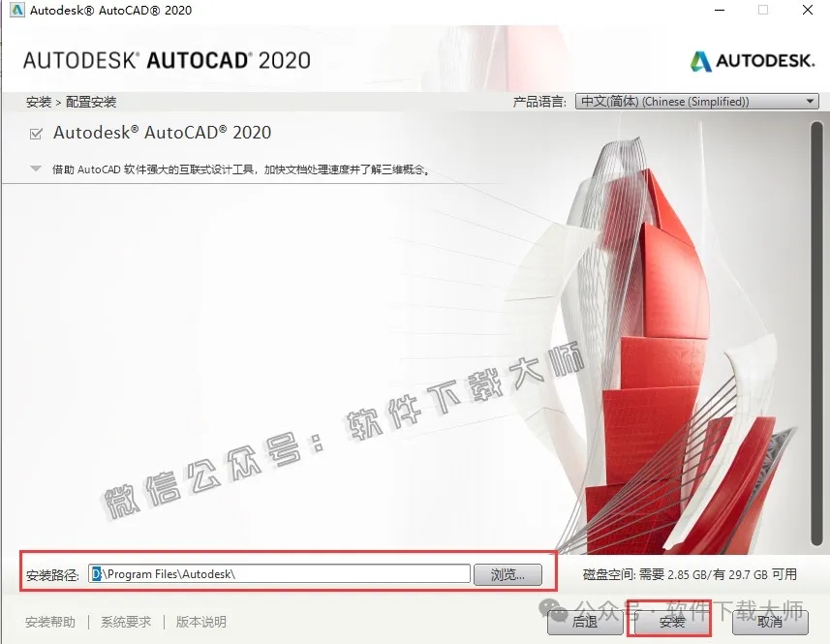Open the 安装帮助 help link
This screenshot has width=830, height=644.
(49, 623)
